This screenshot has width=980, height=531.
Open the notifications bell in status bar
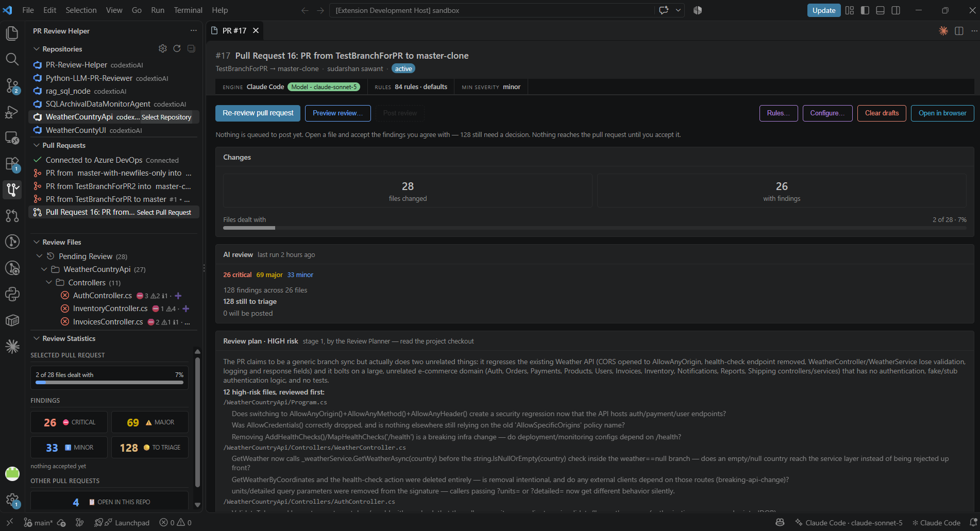[x=973, y=523]
